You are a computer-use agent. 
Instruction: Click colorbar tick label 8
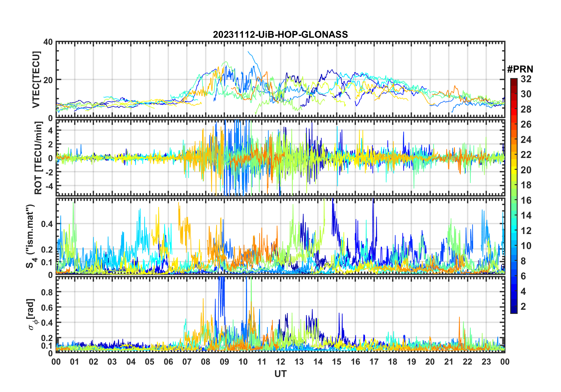tap(523, 261)
